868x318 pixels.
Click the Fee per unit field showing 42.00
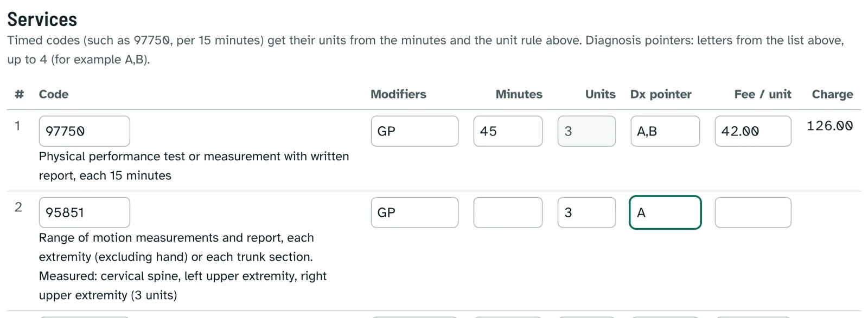coord(753,131)
